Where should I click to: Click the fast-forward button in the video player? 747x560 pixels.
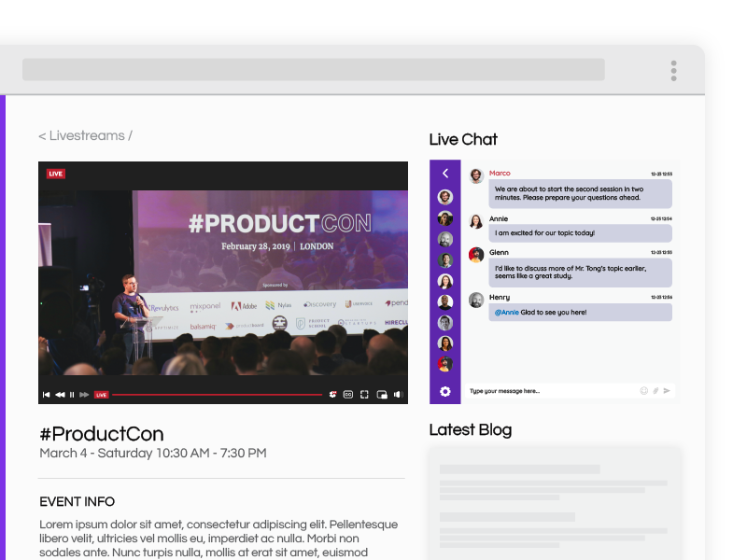tap(84, 395)
